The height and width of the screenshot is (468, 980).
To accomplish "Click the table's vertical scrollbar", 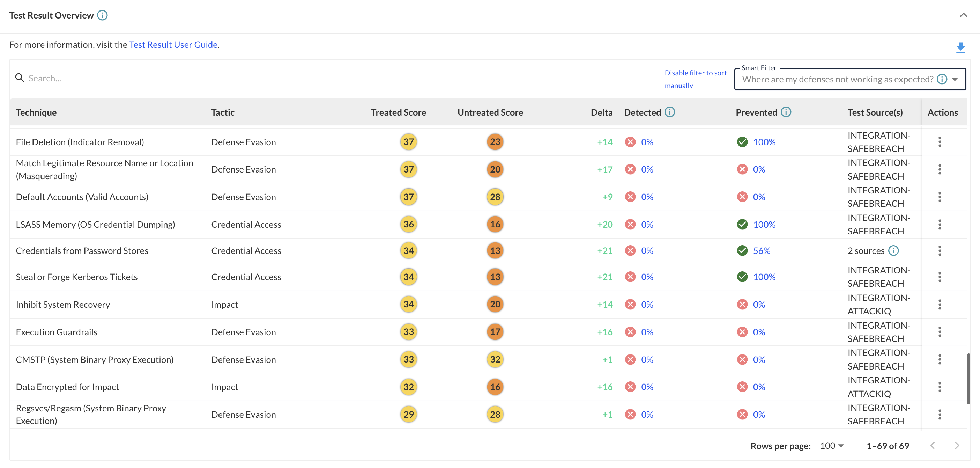I will [x=968, y=379].
